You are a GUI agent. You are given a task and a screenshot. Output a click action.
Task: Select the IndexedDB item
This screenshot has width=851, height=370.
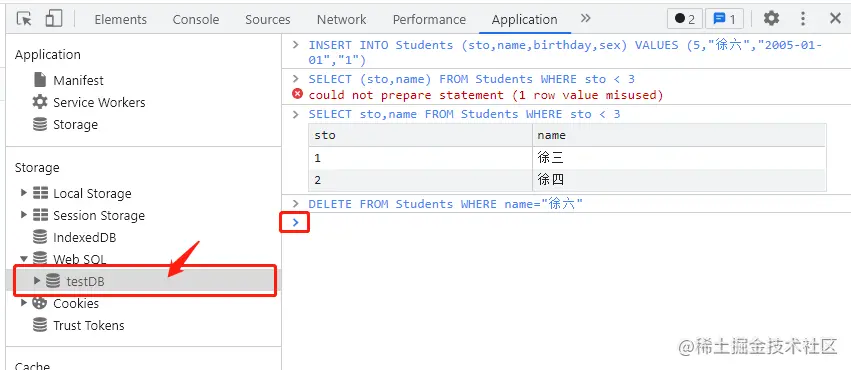(85, 238)
